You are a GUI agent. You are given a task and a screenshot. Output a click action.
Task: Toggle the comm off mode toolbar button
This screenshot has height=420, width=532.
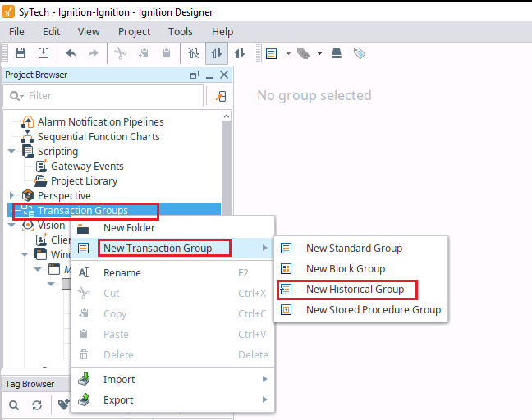click(194, 53)
